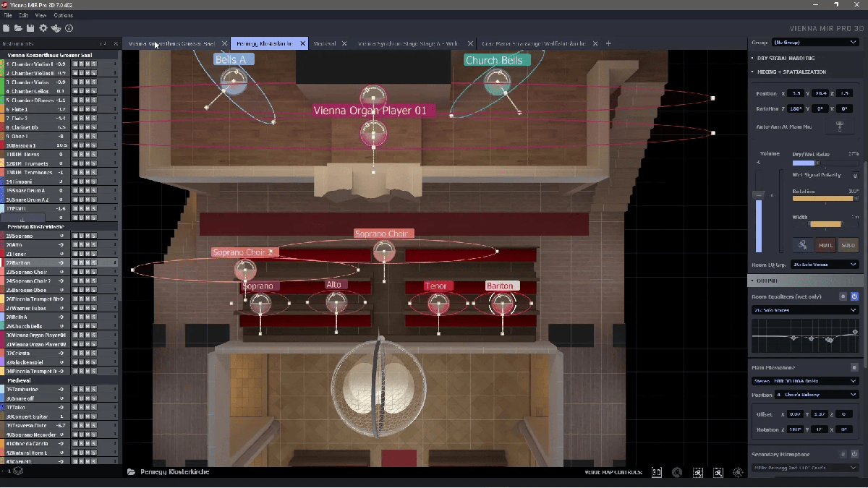Click the MUTE button in the mixer
Viewport: 868px width, 488px height.
pos(826,245)
